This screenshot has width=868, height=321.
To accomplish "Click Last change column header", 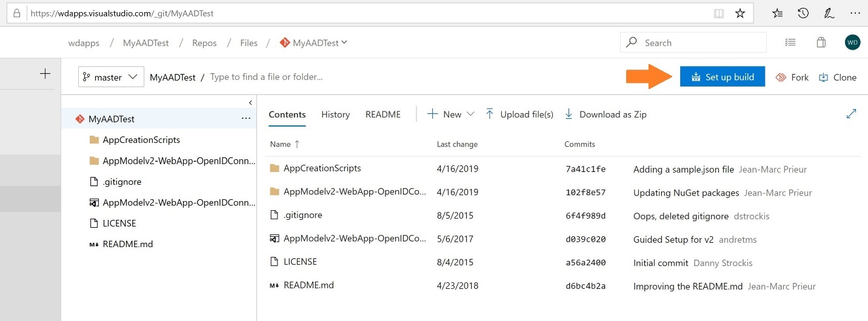I will coord(457,144).
